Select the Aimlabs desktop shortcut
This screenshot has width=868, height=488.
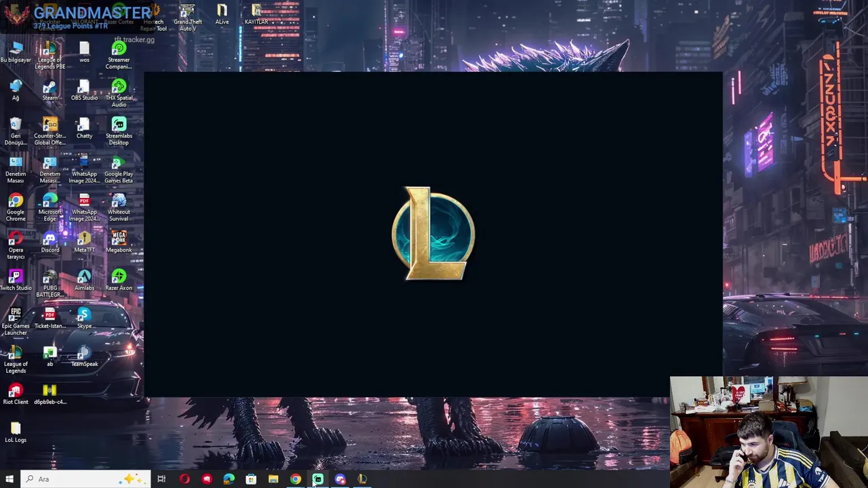(84, 281)
